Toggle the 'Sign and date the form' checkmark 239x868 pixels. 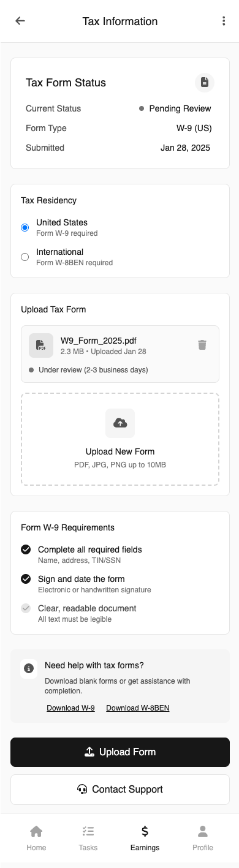click(26, 579)
